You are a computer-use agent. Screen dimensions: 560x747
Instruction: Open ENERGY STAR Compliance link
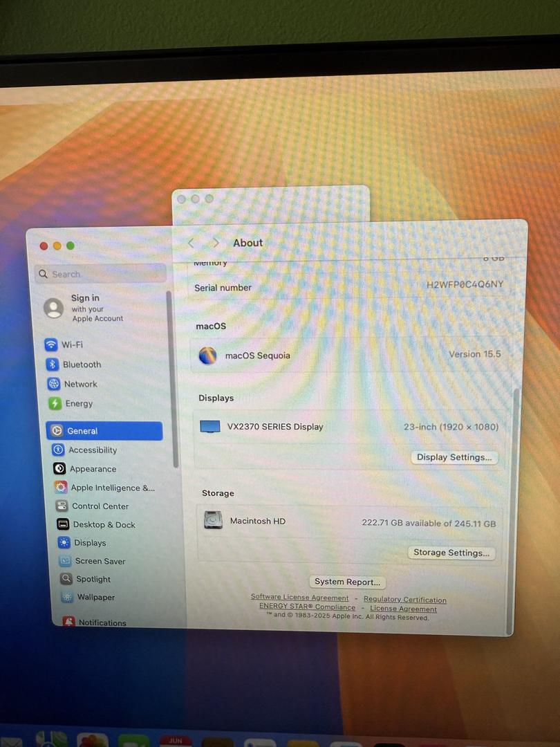click(307, 607)
